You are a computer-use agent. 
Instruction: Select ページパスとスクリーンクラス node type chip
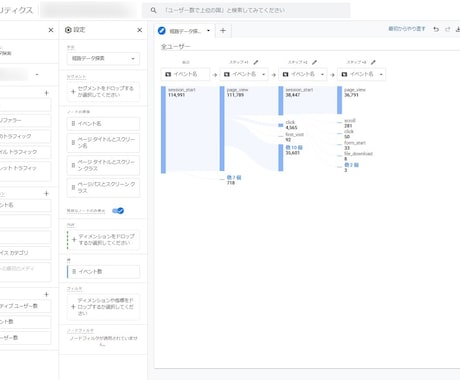103,188
